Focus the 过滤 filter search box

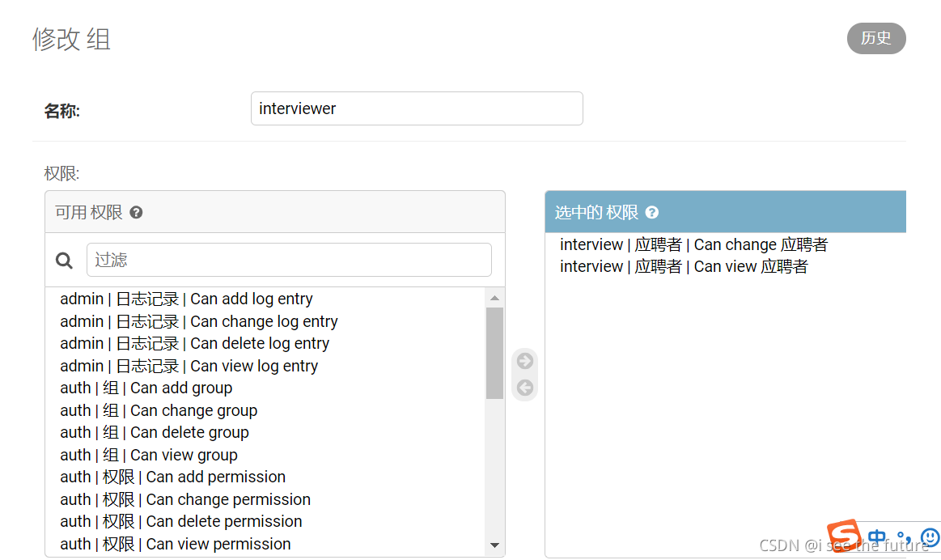[289, 260]
